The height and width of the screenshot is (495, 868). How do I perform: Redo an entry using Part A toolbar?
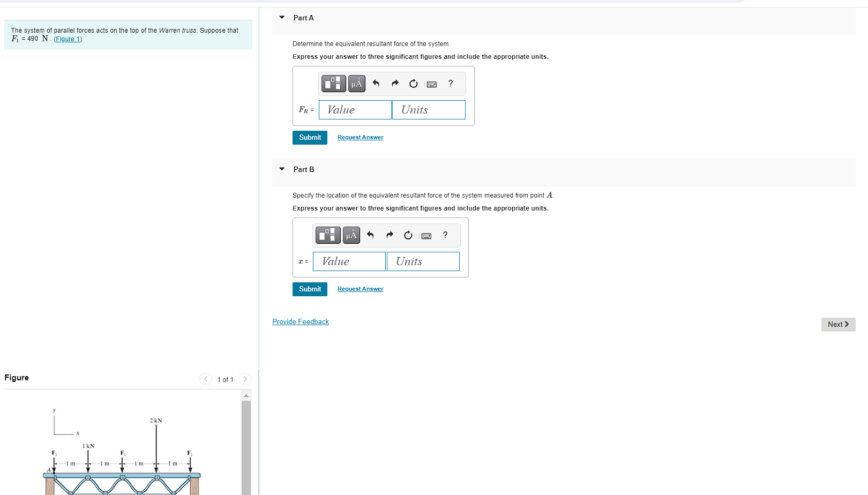click(394, 84)
